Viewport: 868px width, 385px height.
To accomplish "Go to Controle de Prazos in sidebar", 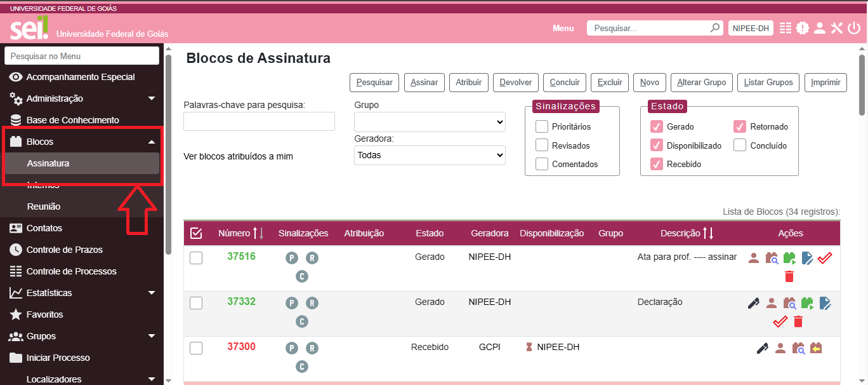I will point(64,250).
